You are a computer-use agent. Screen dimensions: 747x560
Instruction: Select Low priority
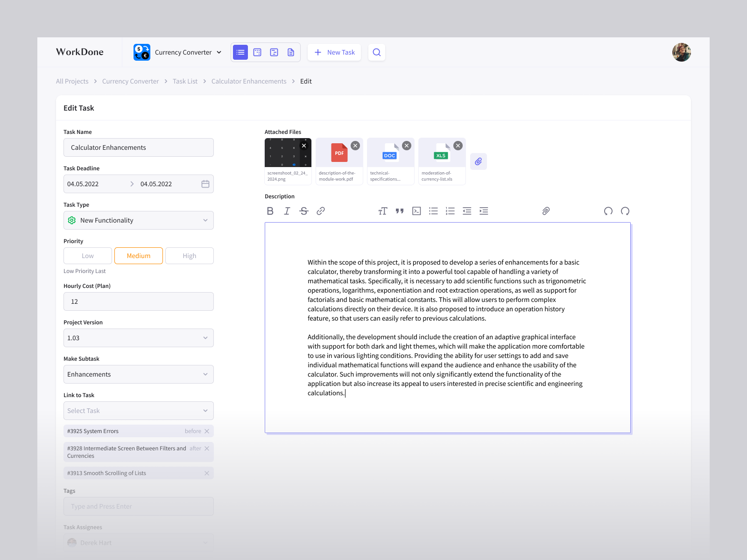tap(87, 255)
